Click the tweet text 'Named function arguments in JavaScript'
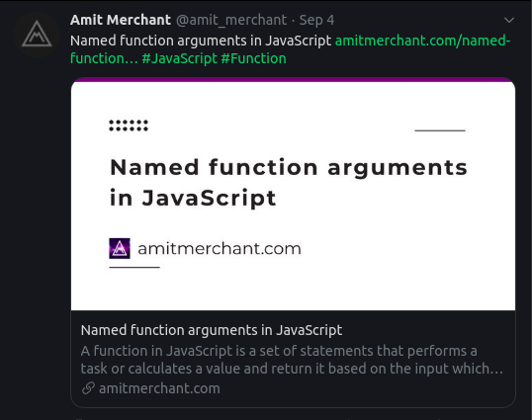 pos(201,41)
